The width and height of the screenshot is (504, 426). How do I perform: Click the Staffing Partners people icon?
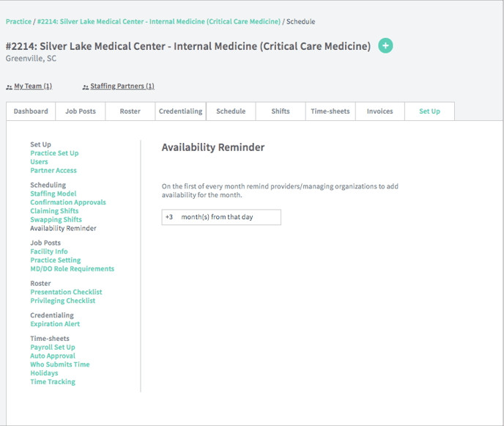[x=86, y=87]
